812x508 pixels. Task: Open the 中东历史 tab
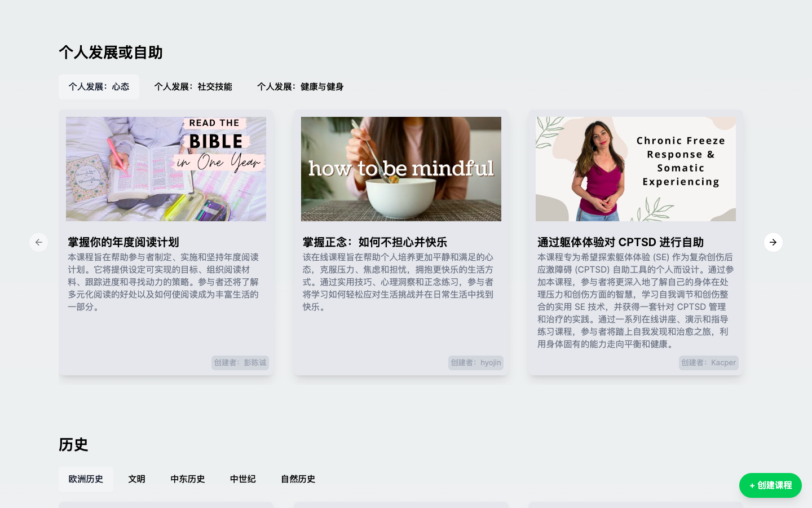click(x=188, y=479)
